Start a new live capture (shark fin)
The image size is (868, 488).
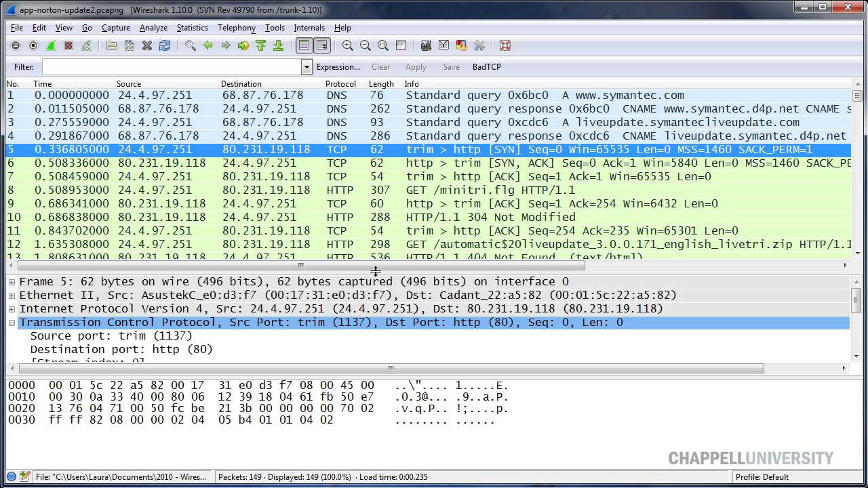click(x=51, y=45)
